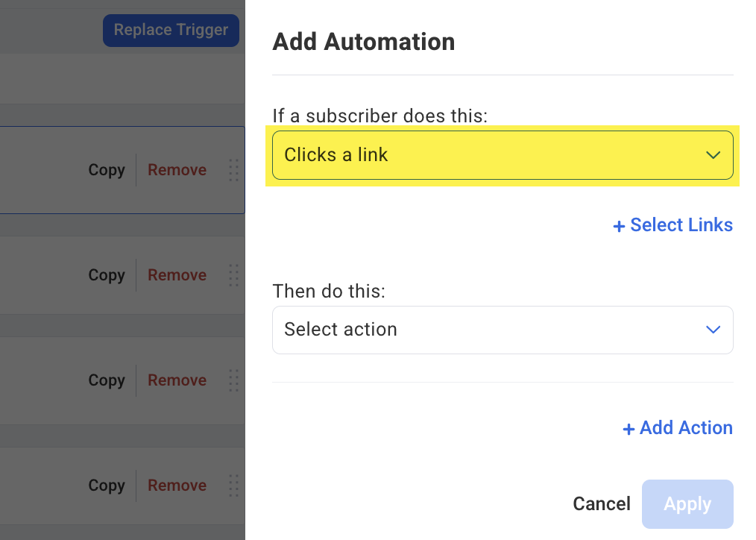Click Remove on the third row
Image resolution: width=756 pixels, height=540 pixels.
(x=177, y=380)
